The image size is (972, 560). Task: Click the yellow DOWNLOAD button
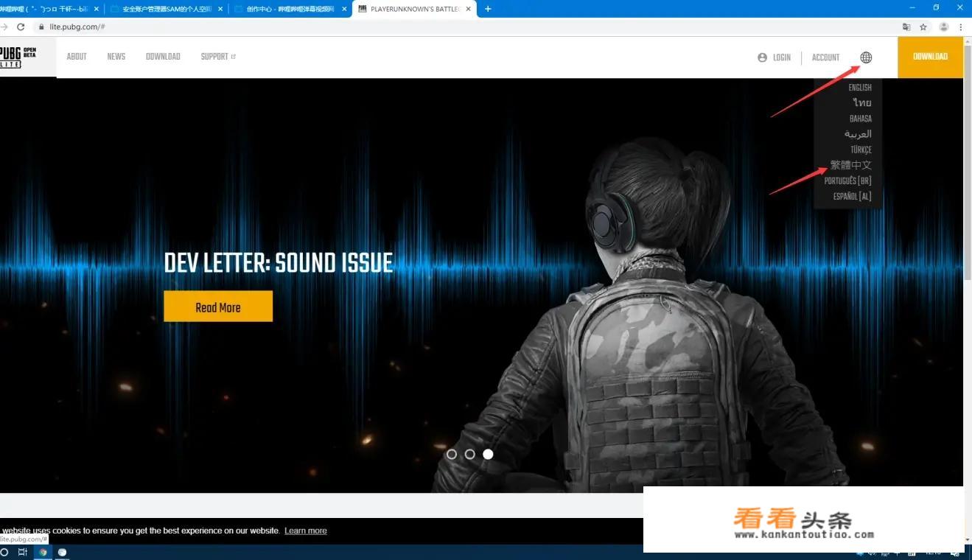pos(930,57)
